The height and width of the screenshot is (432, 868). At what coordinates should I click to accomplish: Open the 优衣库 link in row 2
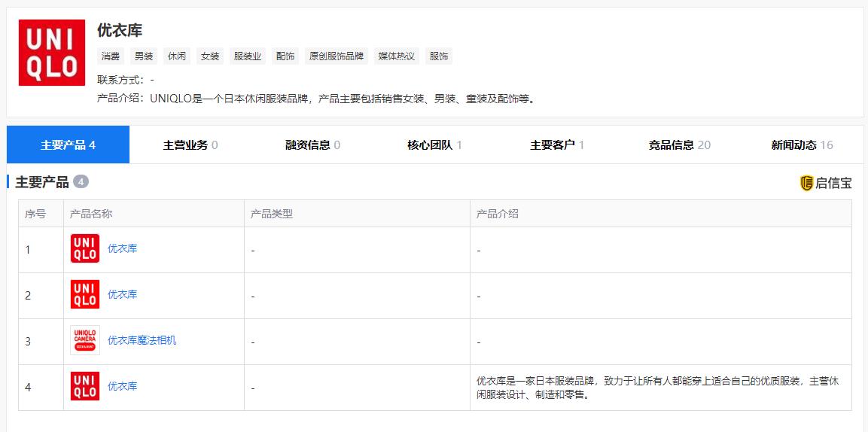(122, 294)
